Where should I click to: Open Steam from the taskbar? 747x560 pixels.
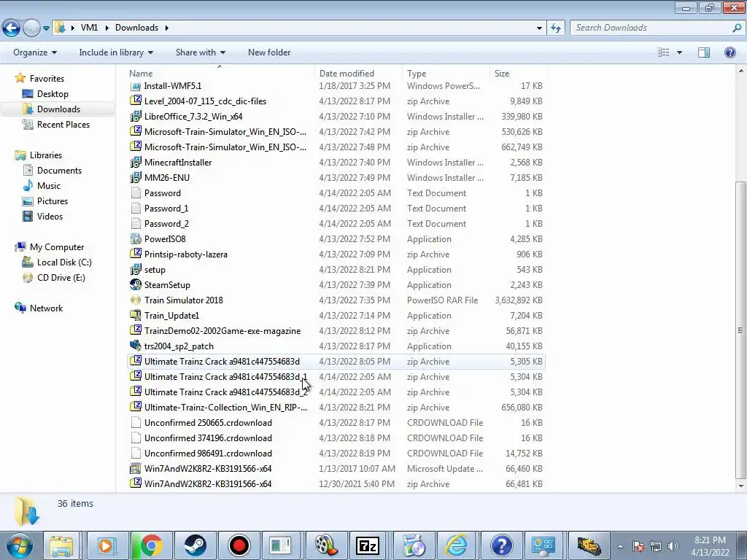(x=195, y=545)
